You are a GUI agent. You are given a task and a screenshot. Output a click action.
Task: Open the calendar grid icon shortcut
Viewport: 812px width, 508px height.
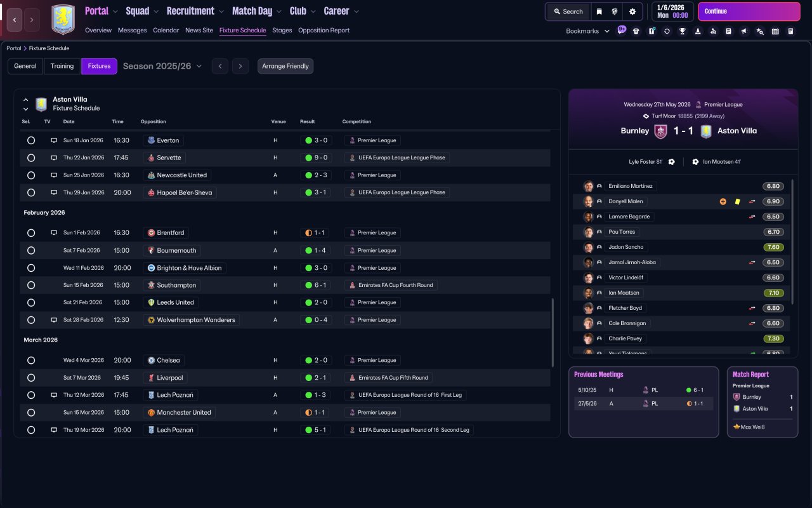(x=775, y=31)
